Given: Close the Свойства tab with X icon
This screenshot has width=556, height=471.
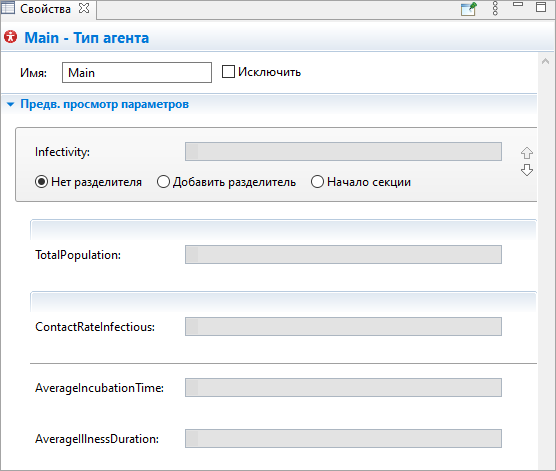Looking at the screenshot, I should click(x=84, y=9).
